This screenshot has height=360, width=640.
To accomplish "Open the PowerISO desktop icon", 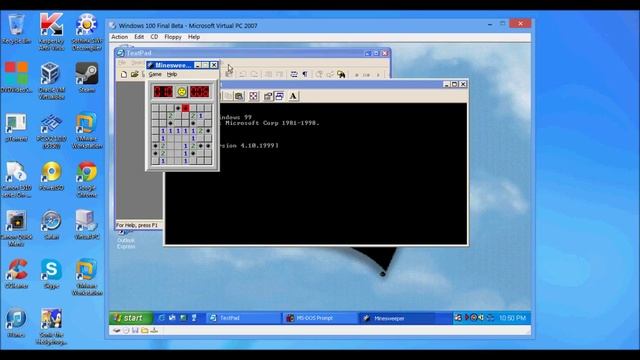I will (51, 176).
